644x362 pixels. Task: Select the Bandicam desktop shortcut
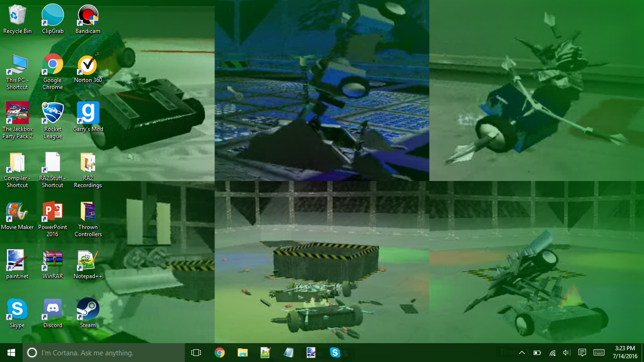point(88,19)
